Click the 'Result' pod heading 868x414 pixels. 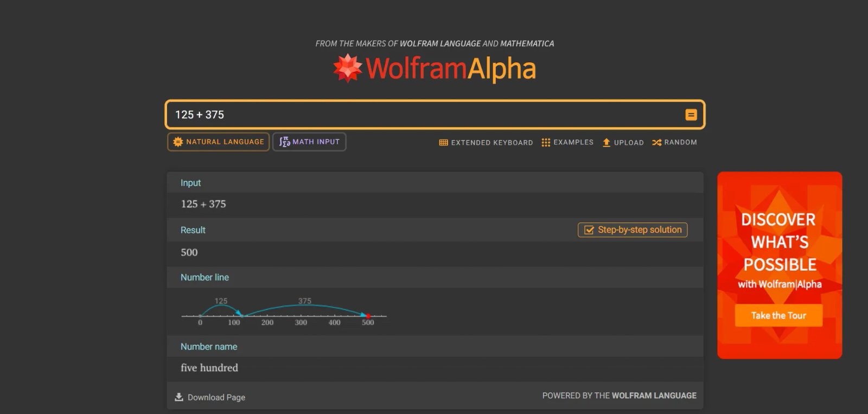(x=193, y=230)
